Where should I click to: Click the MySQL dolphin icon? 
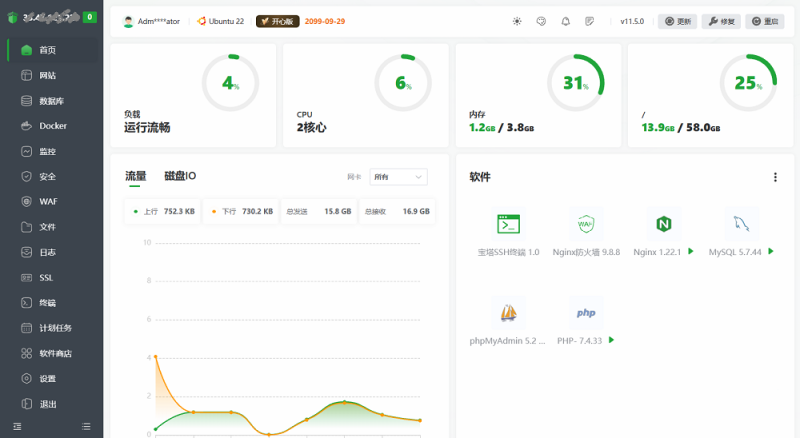(x=741, y=224)
